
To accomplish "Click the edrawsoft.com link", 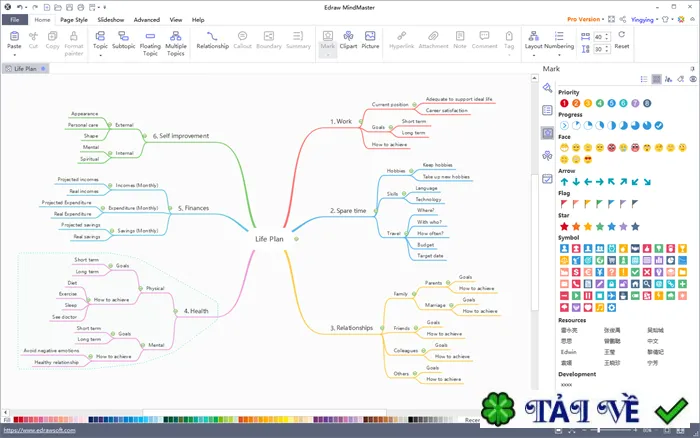I will pos(39,430).
